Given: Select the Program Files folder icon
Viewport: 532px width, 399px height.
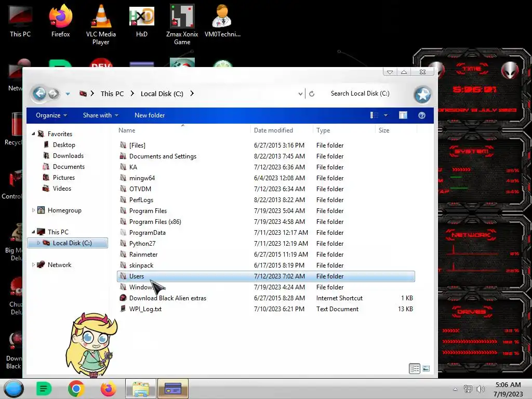Looking at the screenshot, I should [123, 211].
